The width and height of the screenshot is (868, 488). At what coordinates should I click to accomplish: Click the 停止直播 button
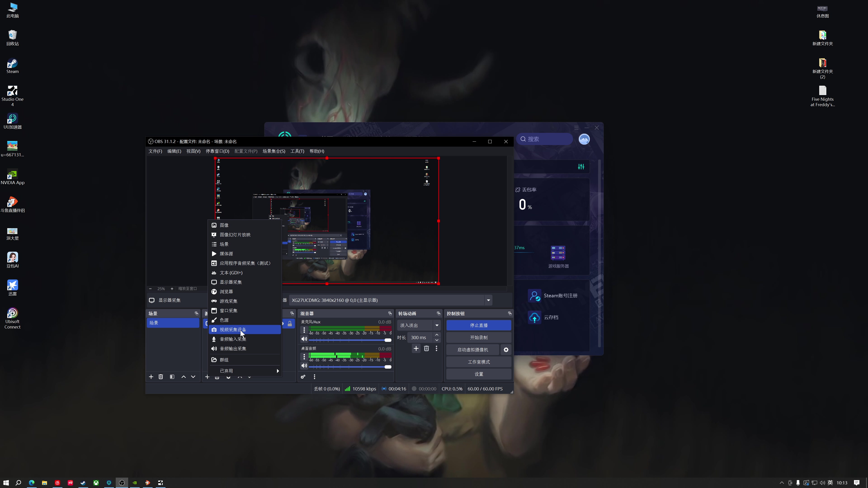(479, 325)
